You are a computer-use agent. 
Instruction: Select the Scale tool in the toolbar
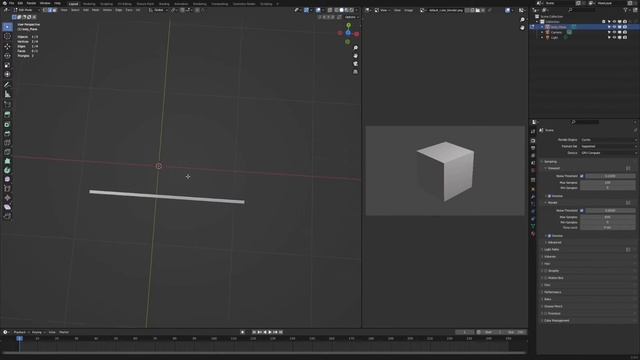point(7,65)
